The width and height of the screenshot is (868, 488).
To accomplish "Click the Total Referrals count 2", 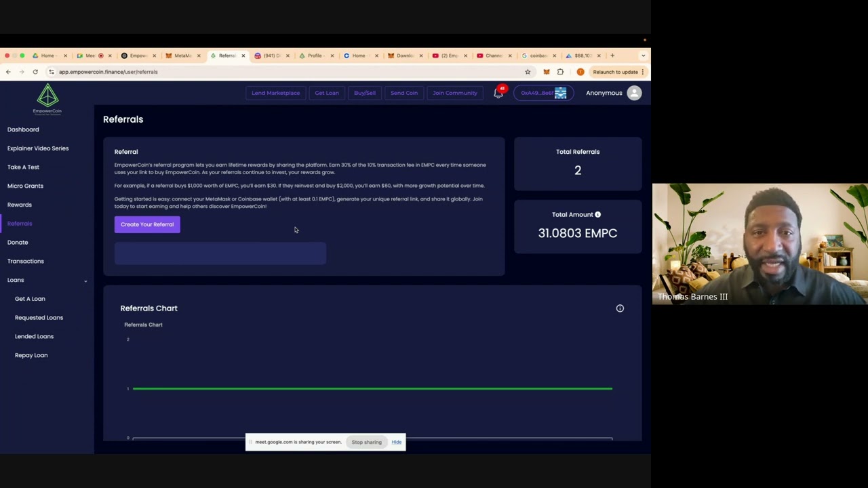I will [578, 170].
